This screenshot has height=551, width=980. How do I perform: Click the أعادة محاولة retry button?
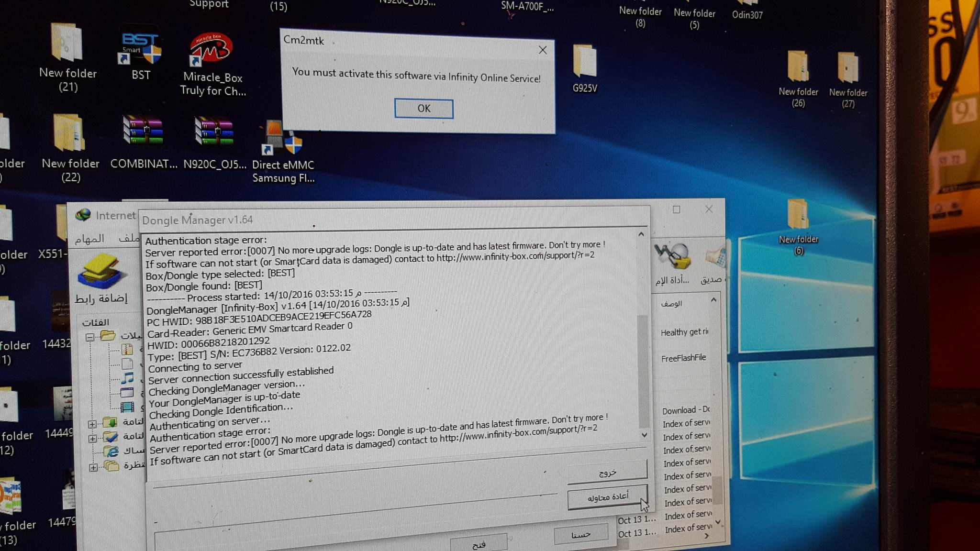(608, 497)
